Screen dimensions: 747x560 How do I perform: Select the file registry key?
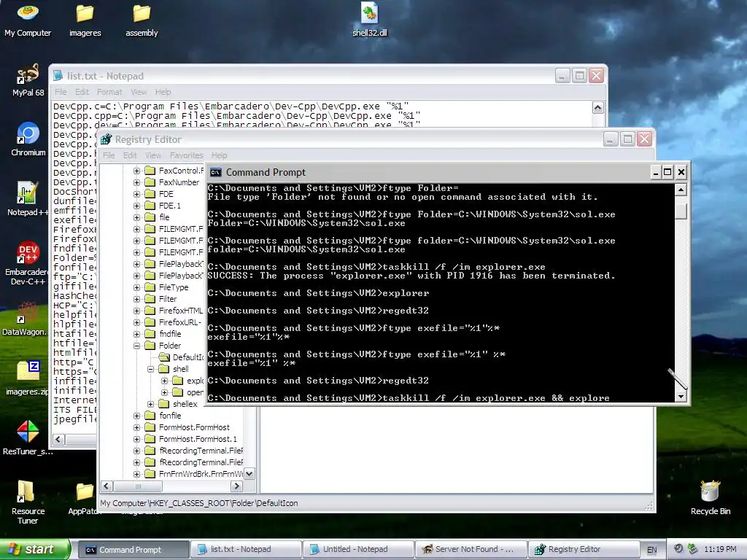[x=164, y=217]
